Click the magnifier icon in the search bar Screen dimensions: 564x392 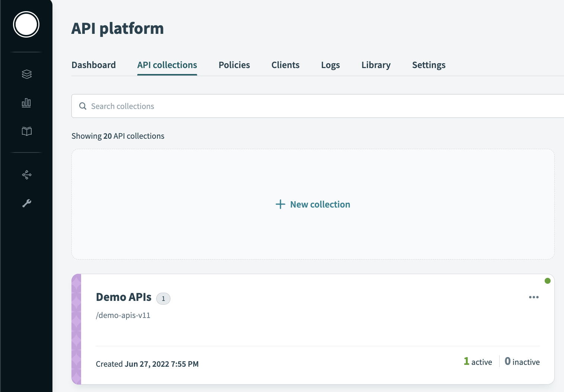pos(83,106)
